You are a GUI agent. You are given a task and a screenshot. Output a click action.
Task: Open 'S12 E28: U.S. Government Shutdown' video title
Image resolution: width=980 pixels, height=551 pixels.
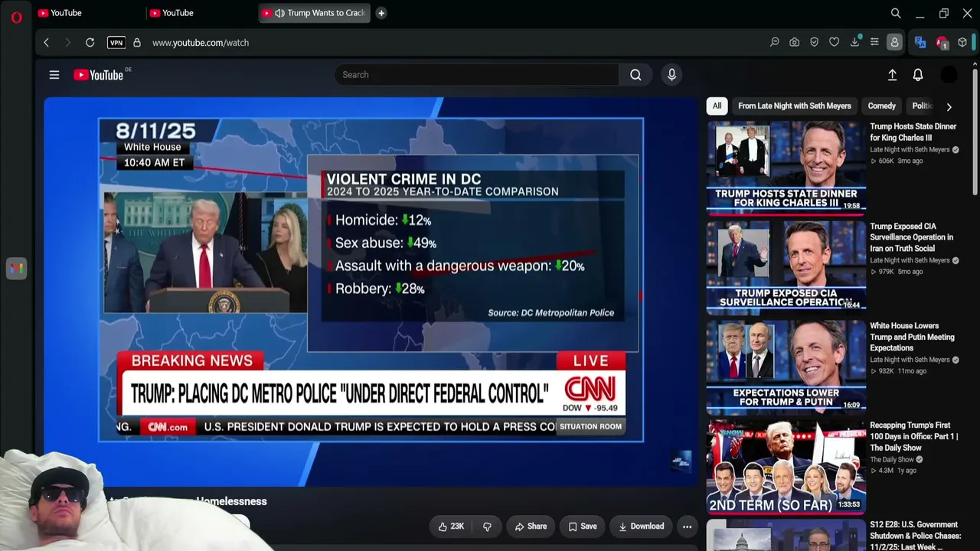(916, 536)
